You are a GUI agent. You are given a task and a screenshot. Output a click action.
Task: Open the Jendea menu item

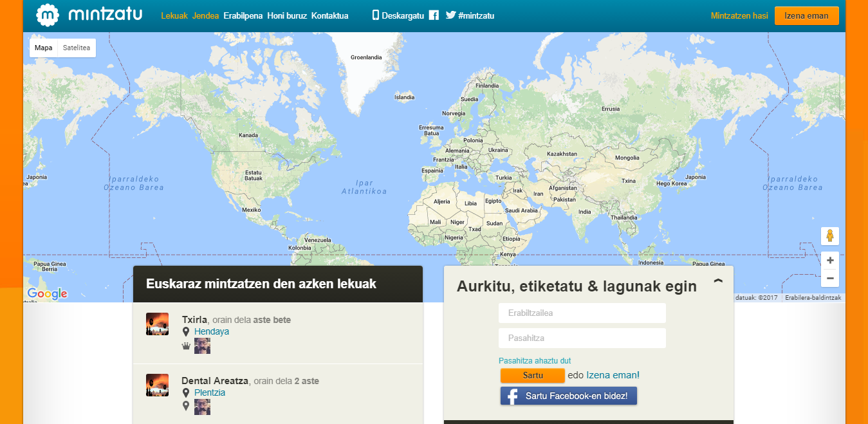[205, 16]
